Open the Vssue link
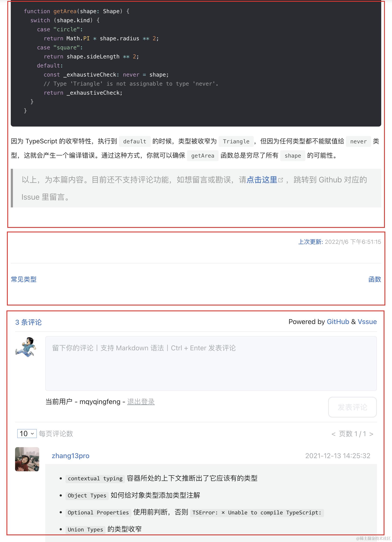The width and height of the screenshot is (392, 542). (x=367, y=322)
